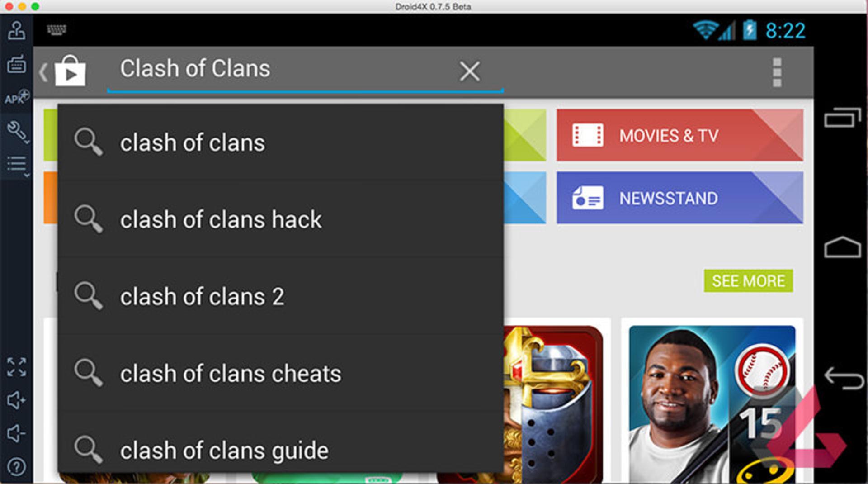The image size is (868, 484).
Task: Select the "clash of clans guide" suggestion
Action: 281,442
